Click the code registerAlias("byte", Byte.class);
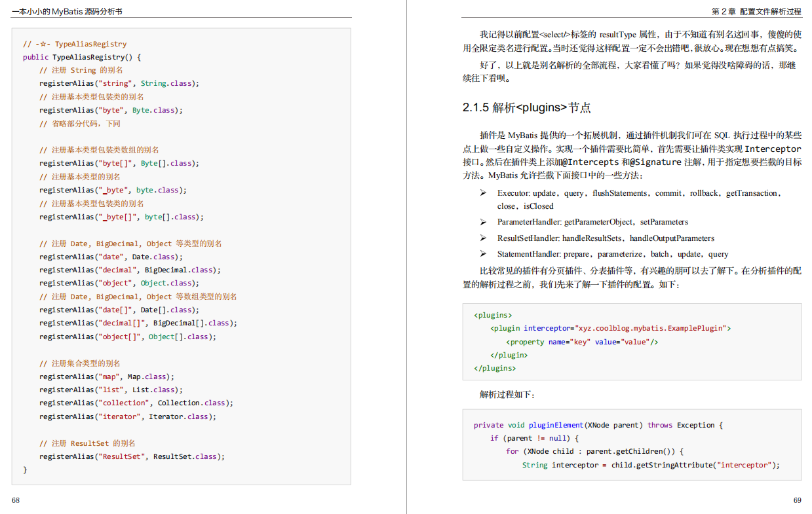This screenshot has width=812, height=514. 111,110
